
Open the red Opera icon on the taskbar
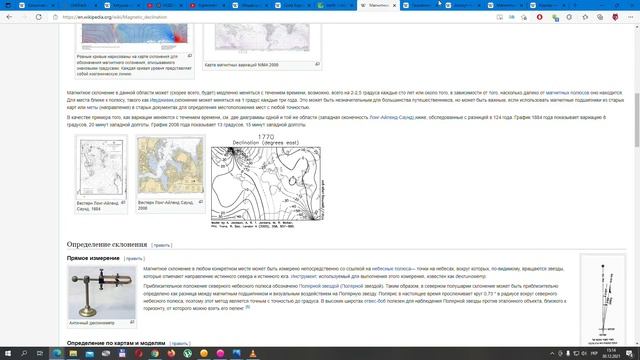click(138, 353)
